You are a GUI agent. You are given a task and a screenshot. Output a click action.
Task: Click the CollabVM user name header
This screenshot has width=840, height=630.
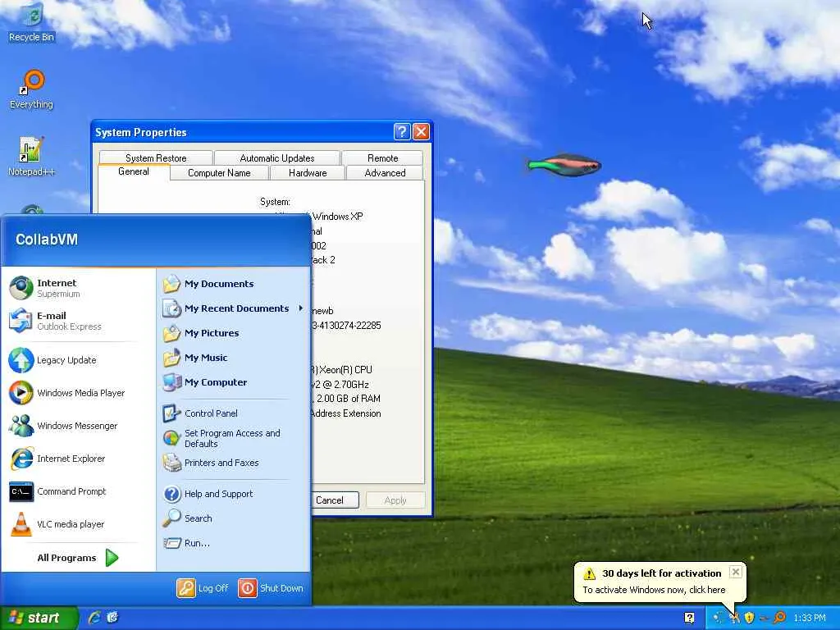[47, 240]
